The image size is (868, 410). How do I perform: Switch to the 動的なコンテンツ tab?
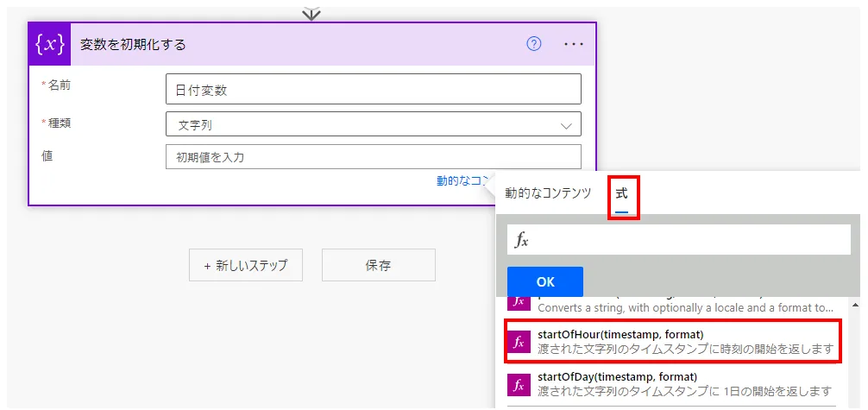coord(548,193)
